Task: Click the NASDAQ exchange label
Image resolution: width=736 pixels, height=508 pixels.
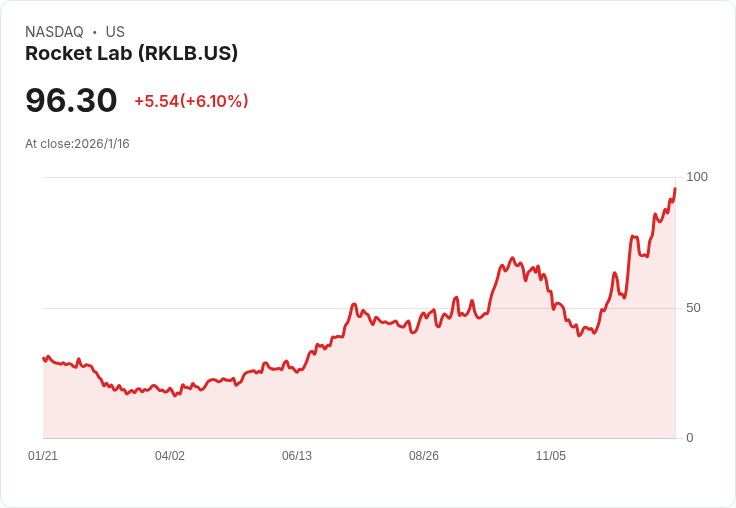Action: coord(54,32)
